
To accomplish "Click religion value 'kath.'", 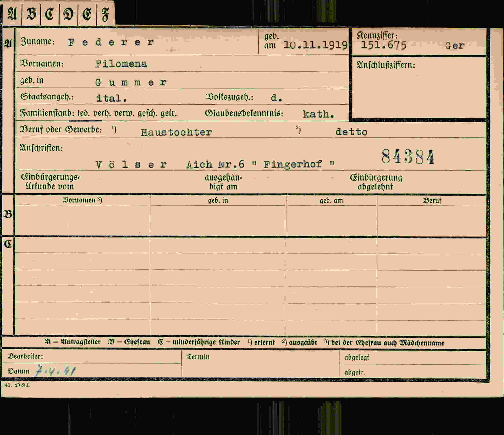I will click(318, 114).
